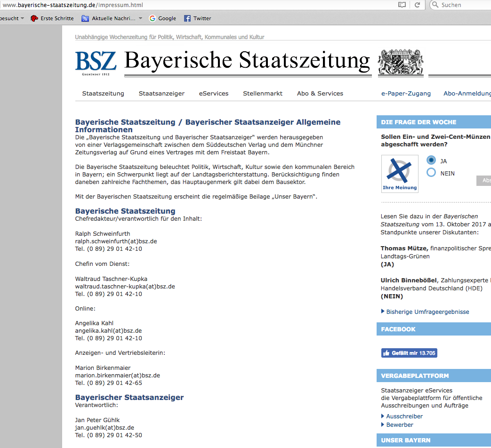This screenshot has width=491, height=448.
Task: Open the eServices menu
Action: pyautogui.click(x=214, y=93)
